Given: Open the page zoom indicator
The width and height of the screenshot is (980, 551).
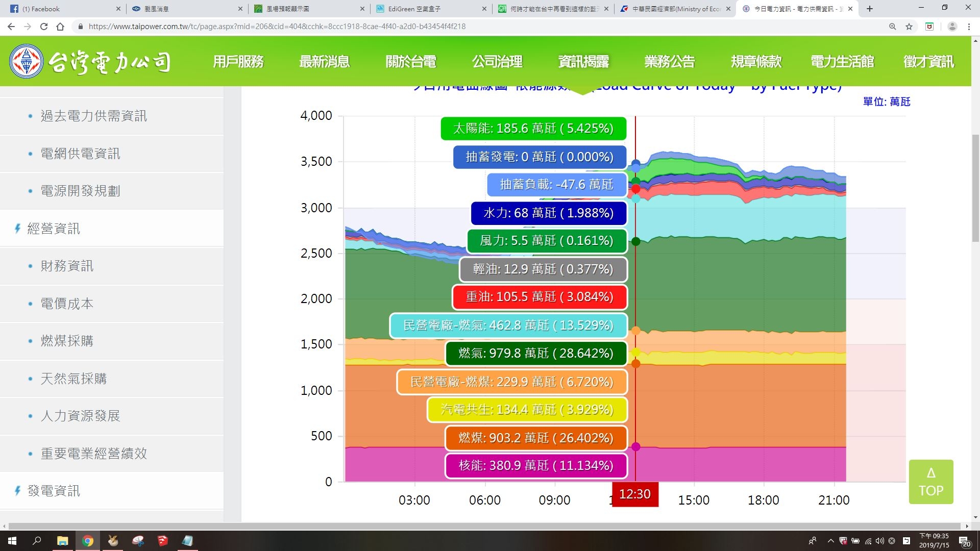Looking at the screenshot, I should pyautogui.click(x=893, y=27).
